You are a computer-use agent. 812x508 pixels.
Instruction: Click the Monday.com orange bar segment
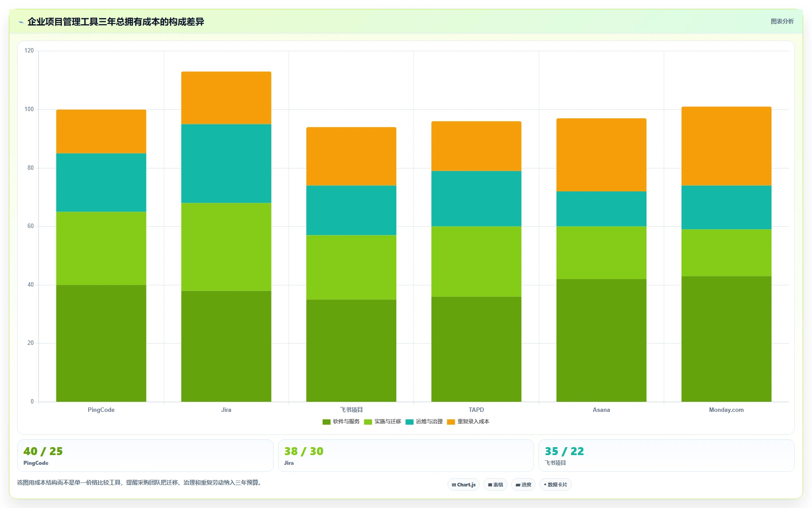pos(726,146)
